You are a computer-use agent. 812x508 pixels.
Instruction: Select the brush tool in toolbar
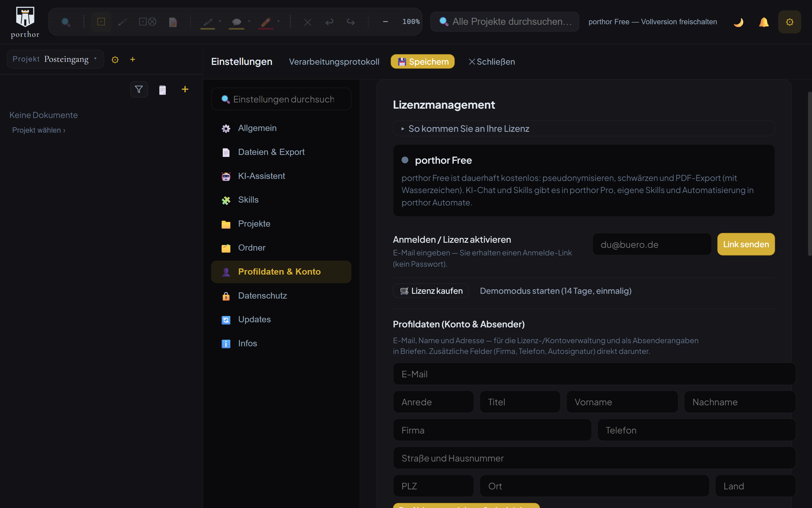click(122, 22)
